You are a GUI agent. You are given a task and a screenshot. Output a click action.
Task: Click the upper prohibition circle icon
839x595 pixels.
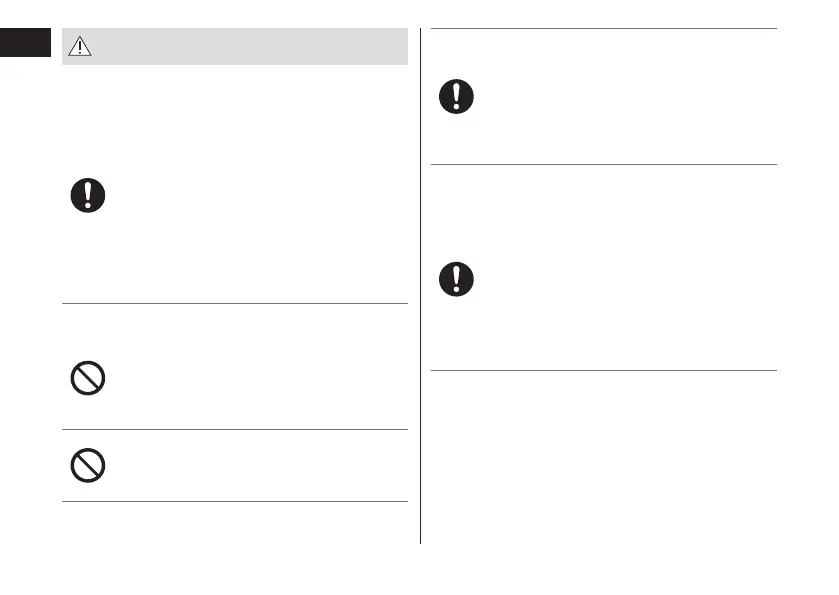tap(88, 378)
